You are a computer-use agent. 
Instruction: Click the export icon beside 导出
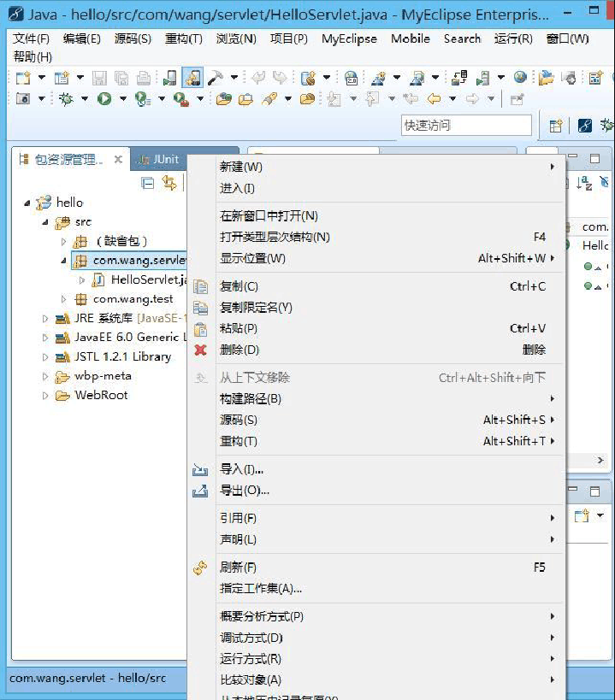coord(200,491)
